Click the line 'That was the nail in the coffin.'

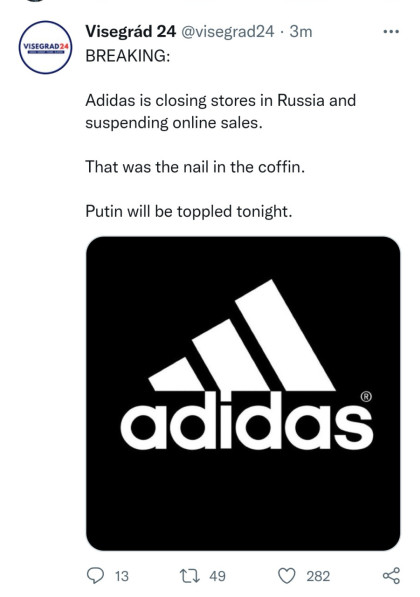(x=195, y=167)
